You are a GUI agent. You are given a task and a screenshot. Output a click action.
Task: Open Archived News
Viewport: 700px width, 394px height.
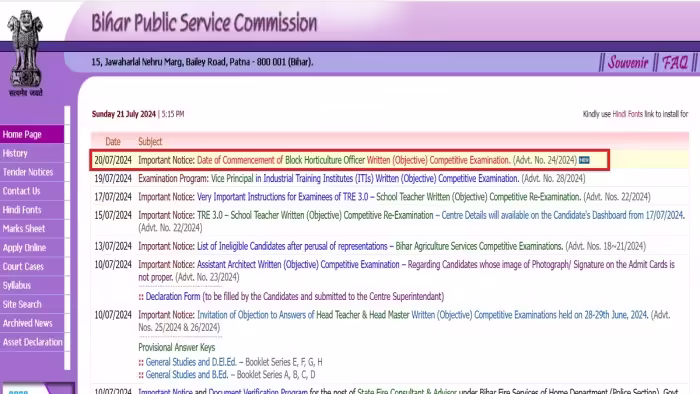(x=32, y=323)
